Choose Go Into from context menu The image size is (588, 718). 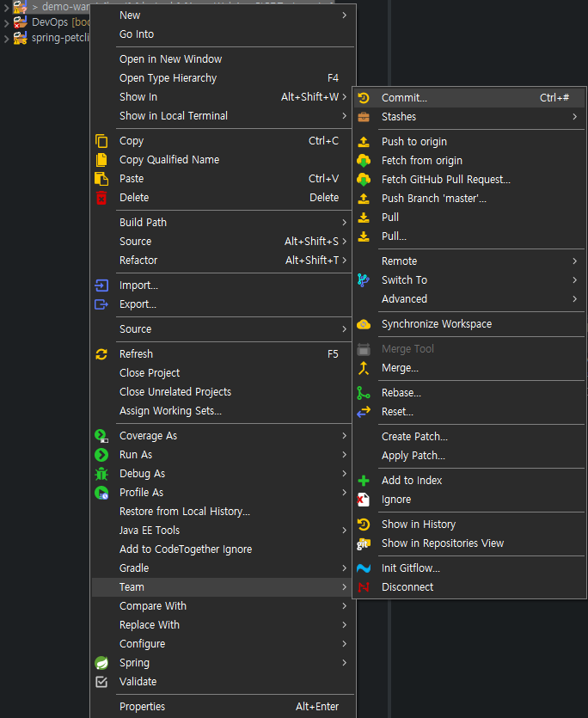(223, 34)
